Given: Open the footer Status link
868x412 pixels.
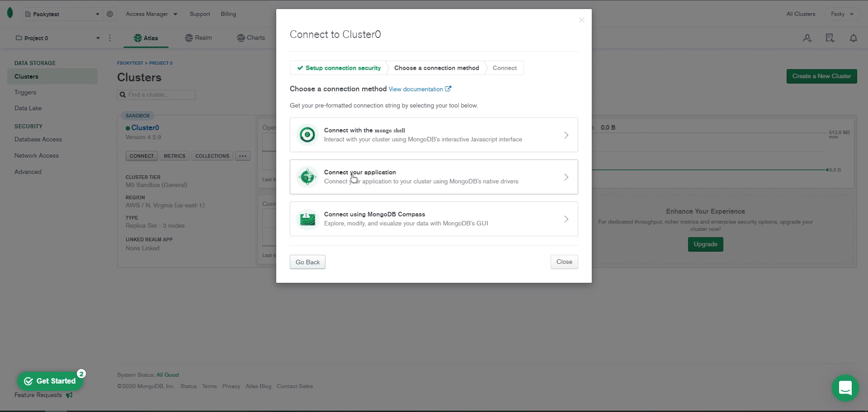Looking at the screenshot, I should (x=188, y=386).
